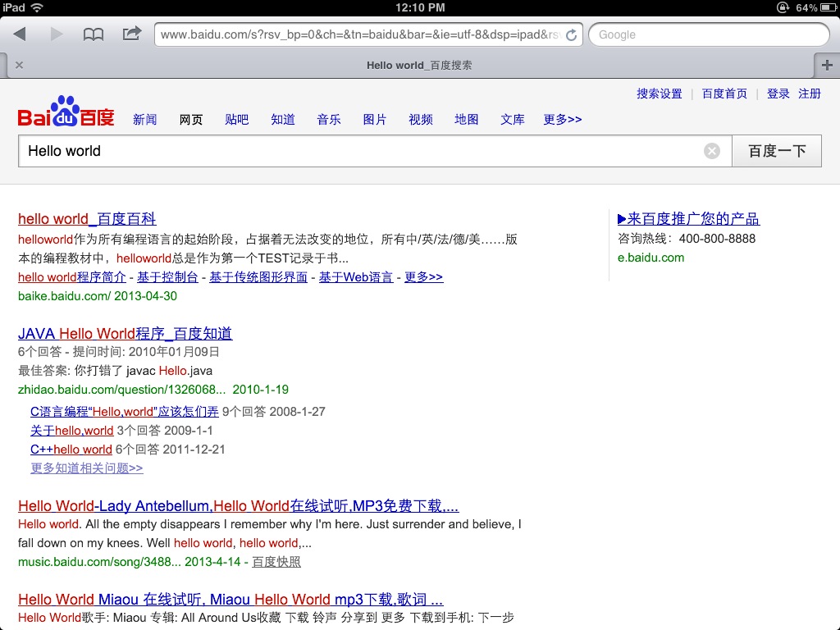Open hello world_百度百科 result
The height and width of the screenshot is (630, 840).
87,218
